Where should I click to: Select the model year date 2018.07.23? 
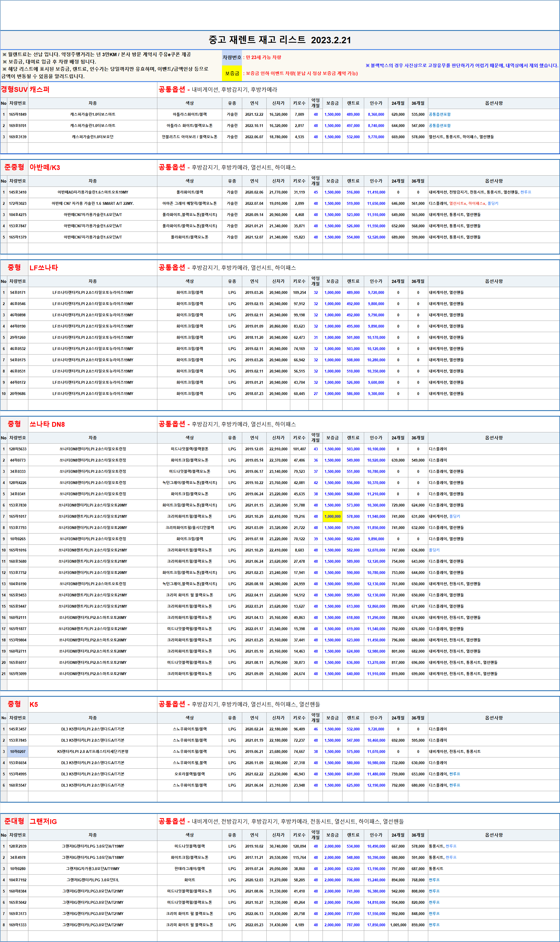[x=254, y=394]
